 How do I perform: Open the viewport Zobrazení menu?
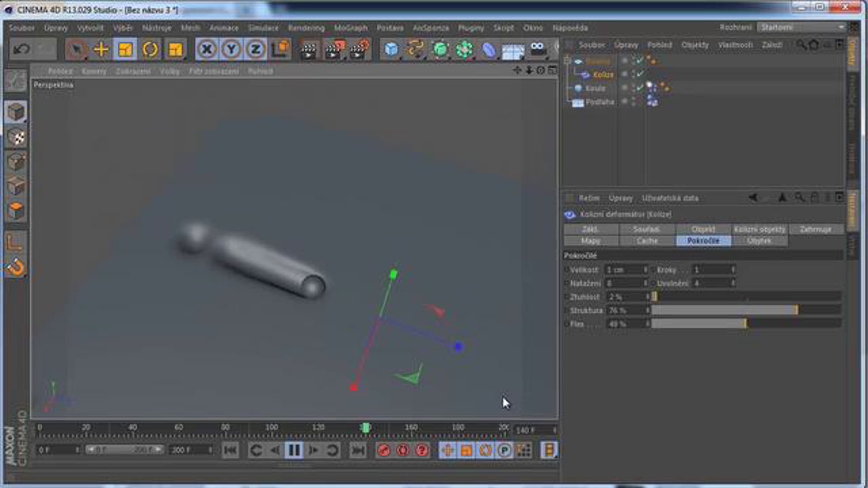pyautogui.click(x=133, y=71)
